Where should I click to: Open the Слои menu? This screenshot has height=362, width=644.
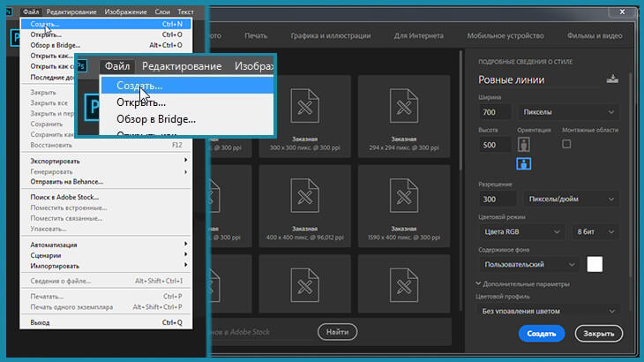click(162, 11)
